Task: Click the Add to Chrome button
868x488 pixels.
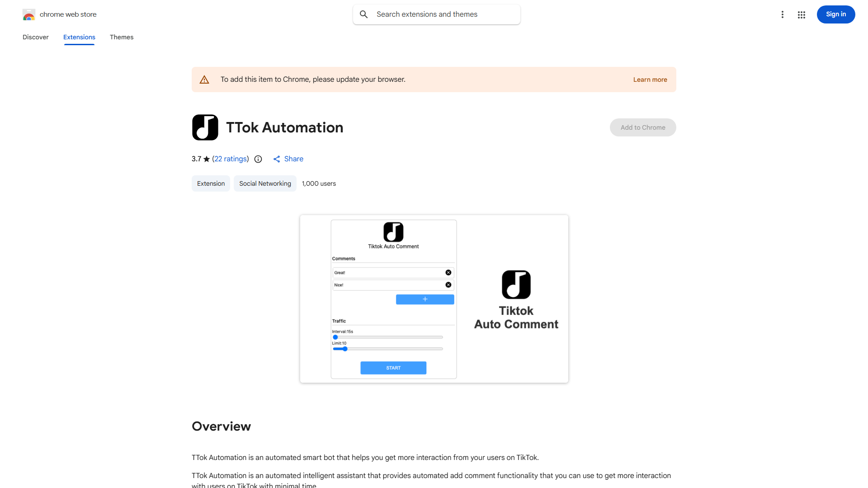Action: click(642, 127)
